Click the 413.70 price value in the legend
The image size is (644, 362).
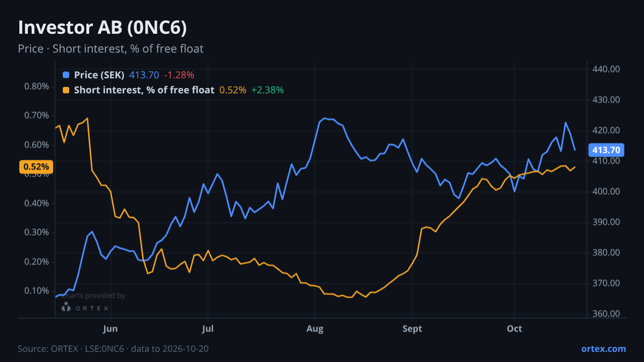(144, 75)
